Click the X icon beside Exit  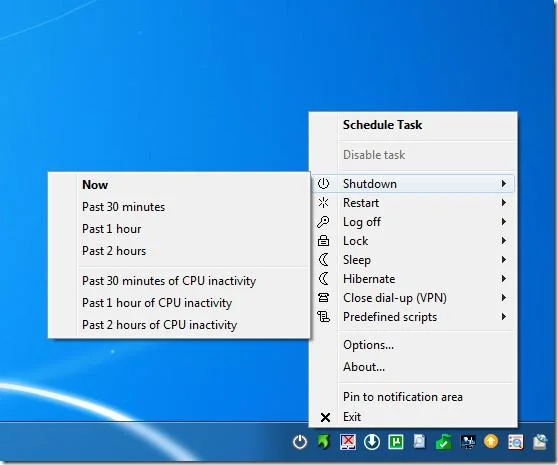pos(325,417)
